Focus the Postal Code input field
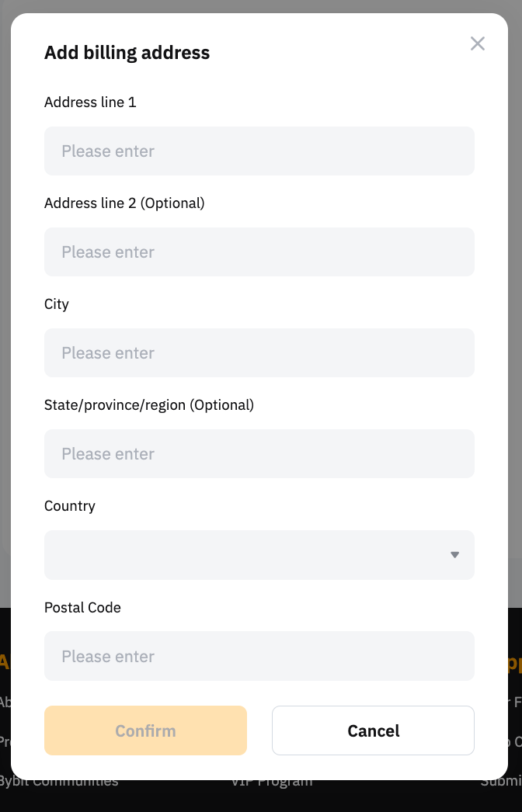This screenshot has height=812, width=522. [x=259, y=656]
